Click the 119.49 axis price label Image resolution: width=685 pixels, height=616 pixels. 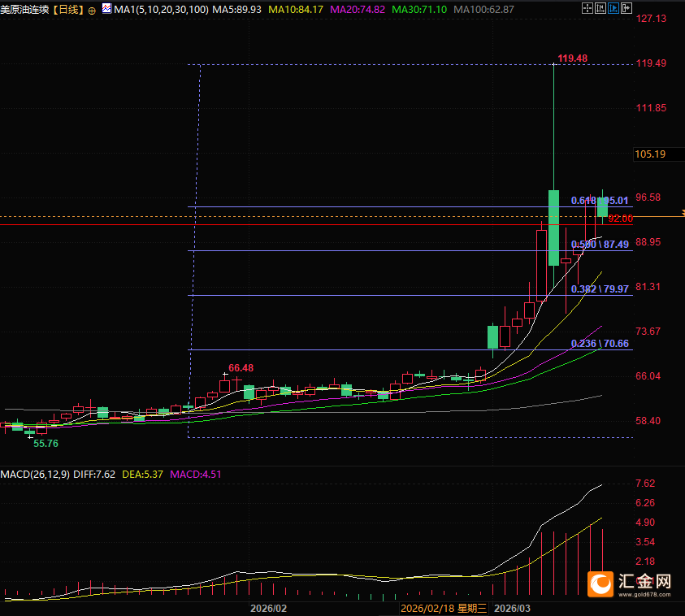[651, 63]
